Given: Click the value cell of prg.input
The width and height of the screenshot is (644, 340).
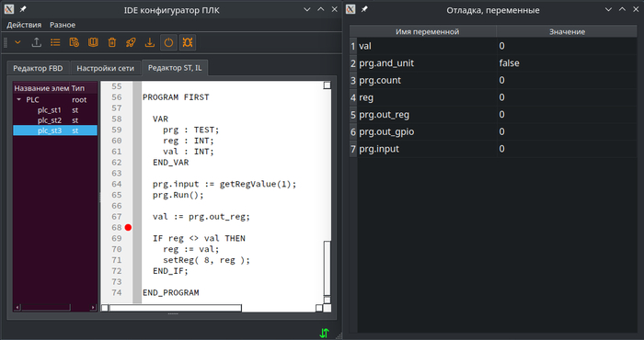Looking at the screenshot, I should click(x=568, y=149).
